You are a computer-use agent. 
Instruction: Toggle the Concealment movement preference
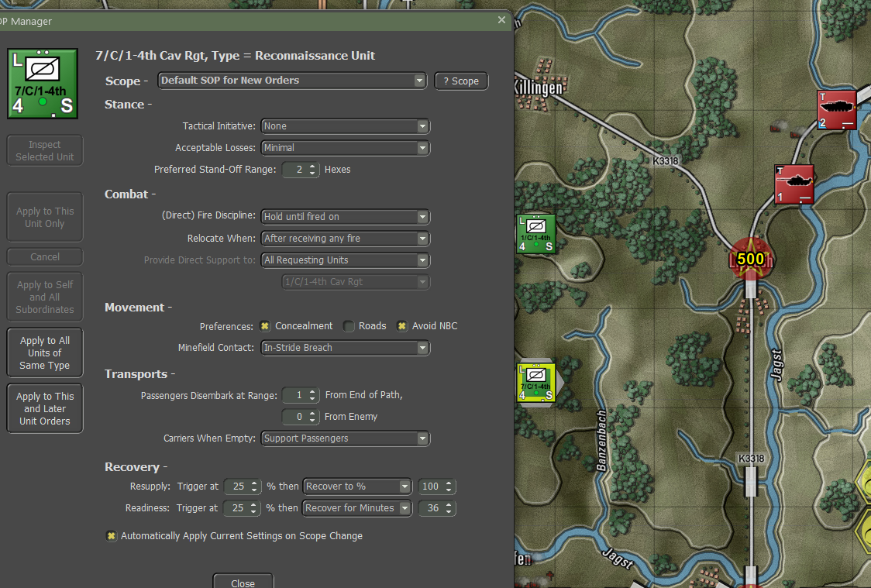pyautogui.click(x=265, y=326)
